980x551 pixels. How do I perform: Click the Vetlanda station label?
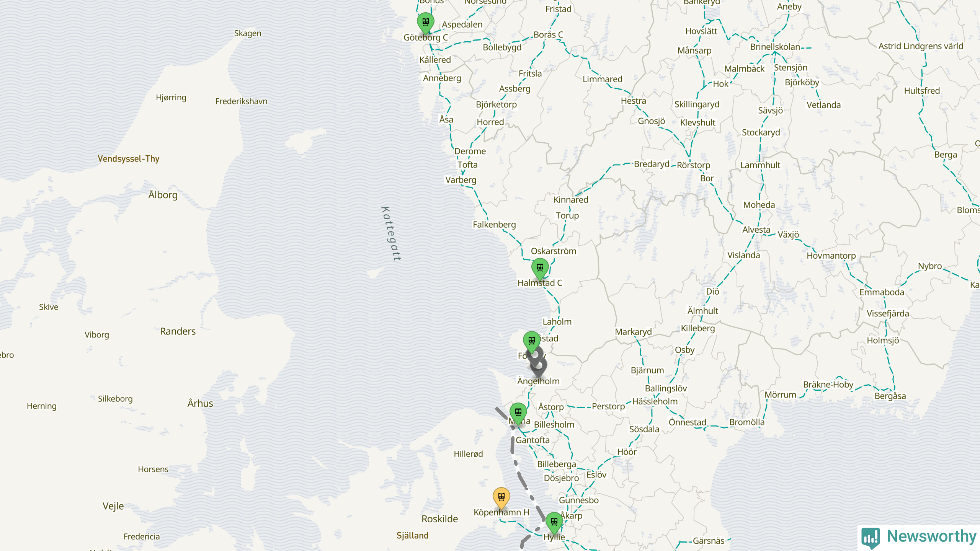(x=823, y=105)
